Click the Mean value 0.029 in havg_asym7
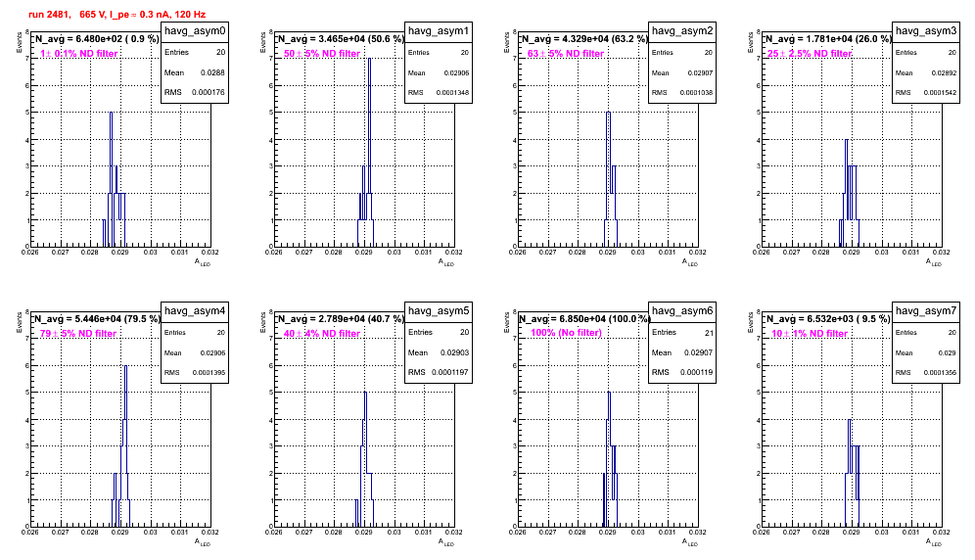The height and width of the screenshot is (560, 975). pyautogui.click(x=947, y=352)
